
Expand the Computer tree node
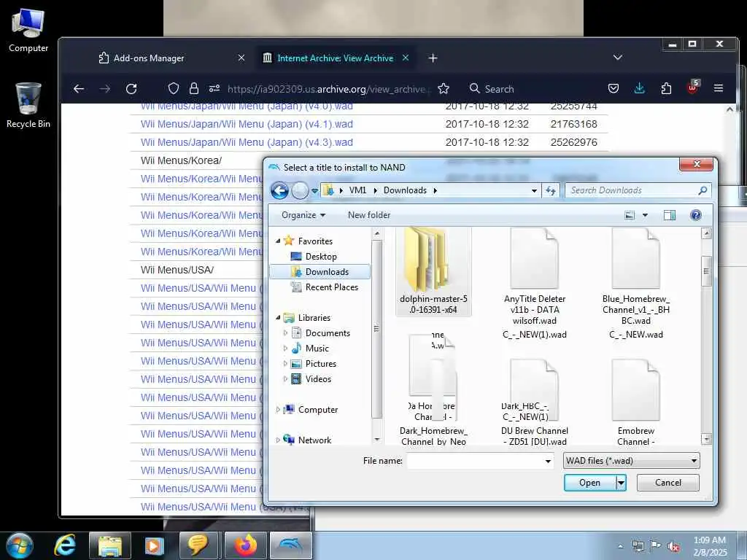click(x=278, y=409)
